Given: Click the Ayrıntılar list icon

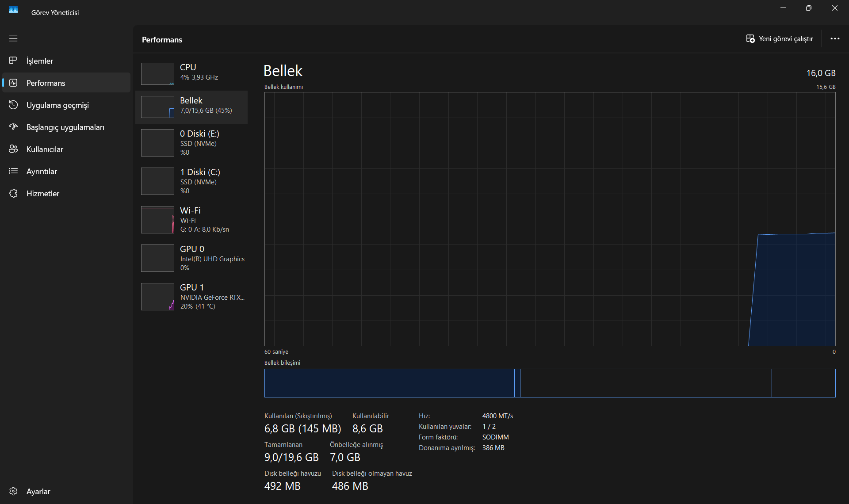Looking at the screenshot, I should pyautogui.click(x=13, y=171).
